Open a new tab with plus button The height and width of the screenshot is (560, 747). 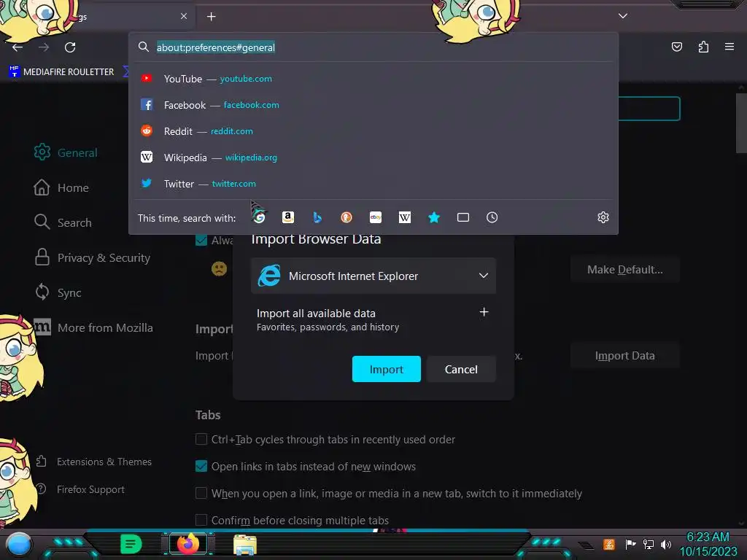click(211, 17)
